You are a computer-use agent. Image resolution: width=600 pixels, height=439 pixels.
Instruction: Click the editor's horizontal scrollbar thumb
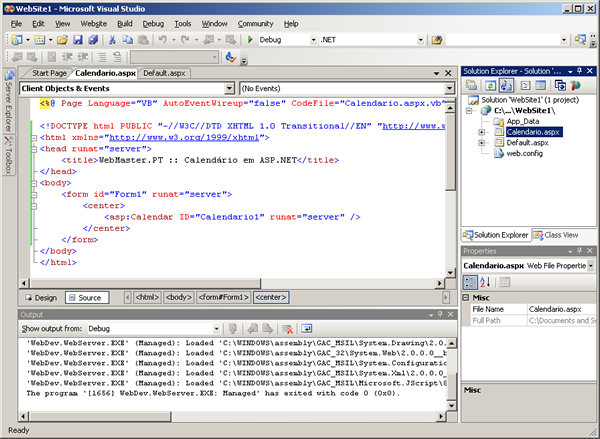(145, 284)
